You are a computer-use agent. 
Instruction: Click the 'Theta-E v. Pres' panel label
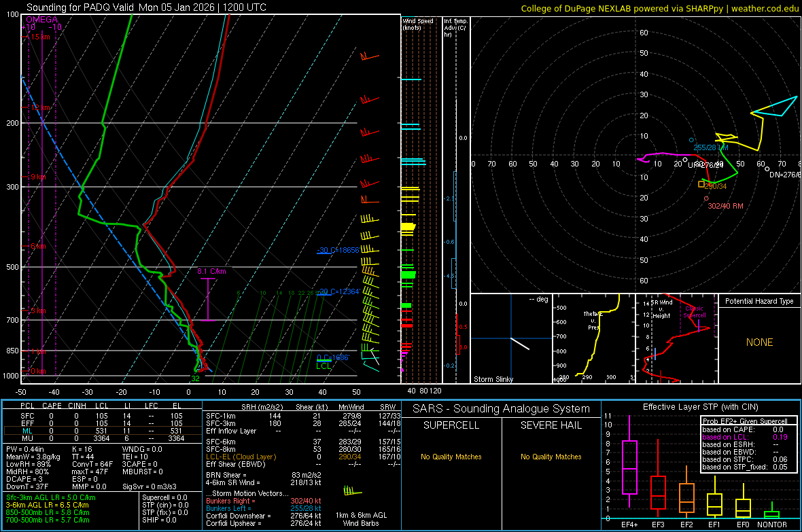[592, 320]
